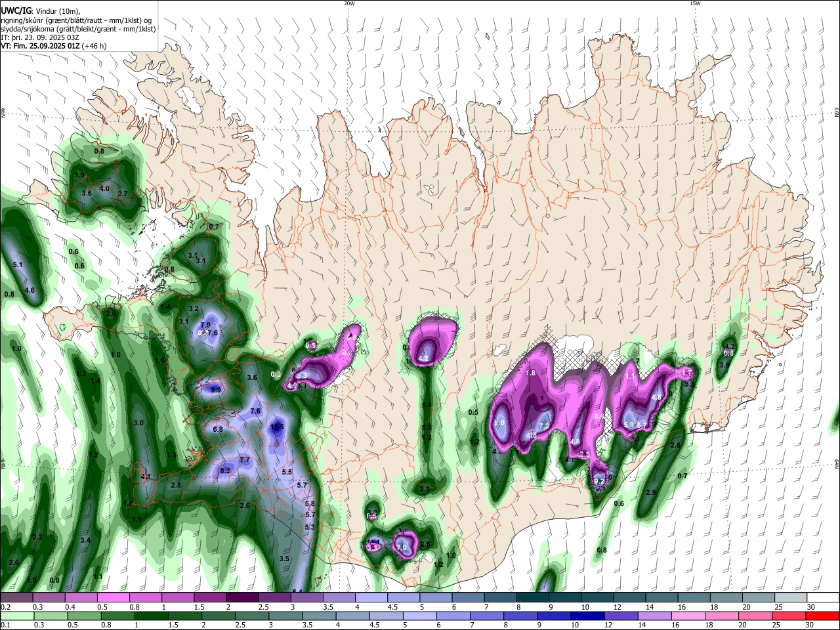Image resolution: width=840 pixels, height=630 pixels.
Task: Click the initial time line "IT: þri. 23. 09. 2025 03Z"
Action: [x=40, y=37]
